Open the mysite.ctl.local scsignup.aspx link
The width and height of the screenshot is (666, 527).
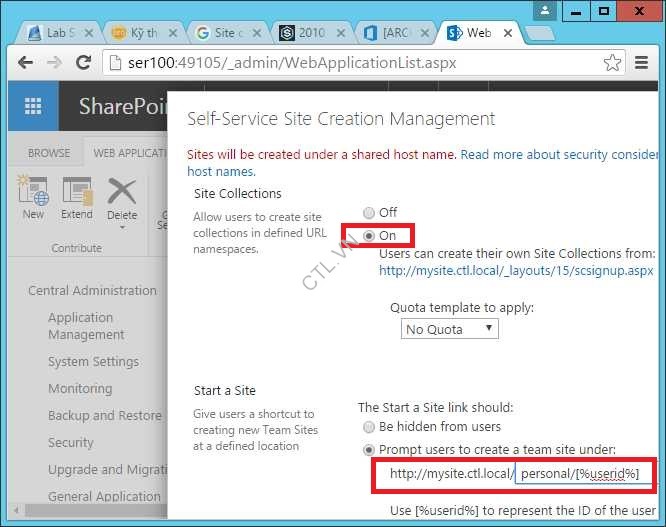(x=516, y=270)
